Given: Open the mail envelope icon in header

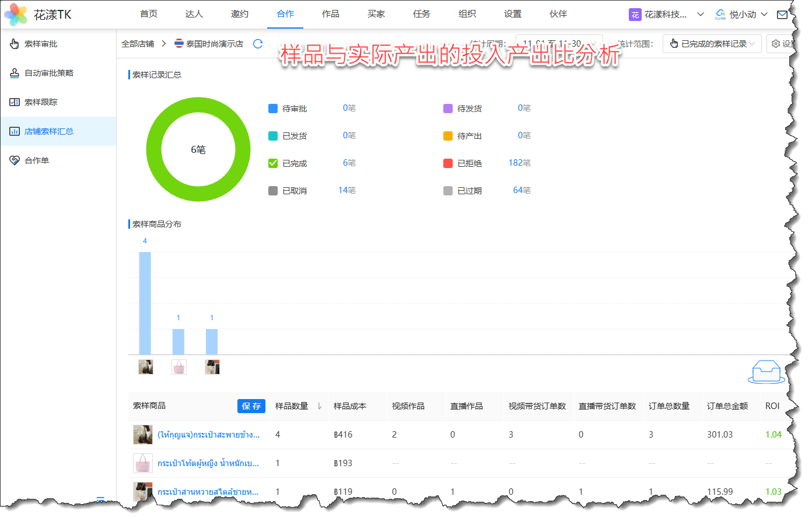Looking at the screenshot, I should (782, 15).
